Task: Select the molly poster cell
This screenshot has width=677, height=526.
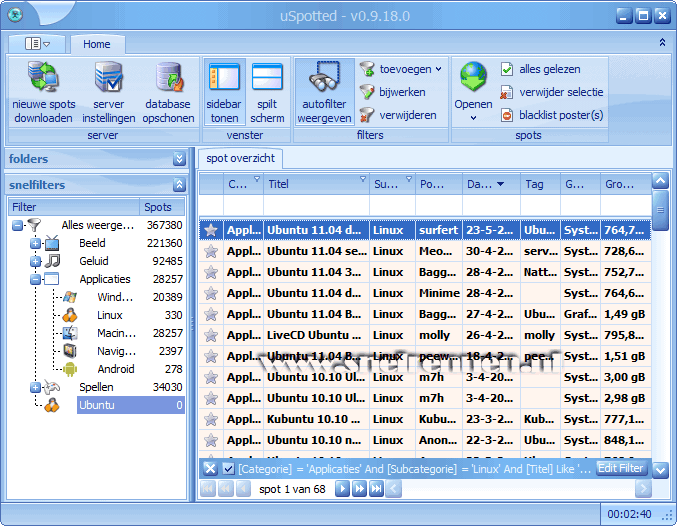Action: coord(439,335)
